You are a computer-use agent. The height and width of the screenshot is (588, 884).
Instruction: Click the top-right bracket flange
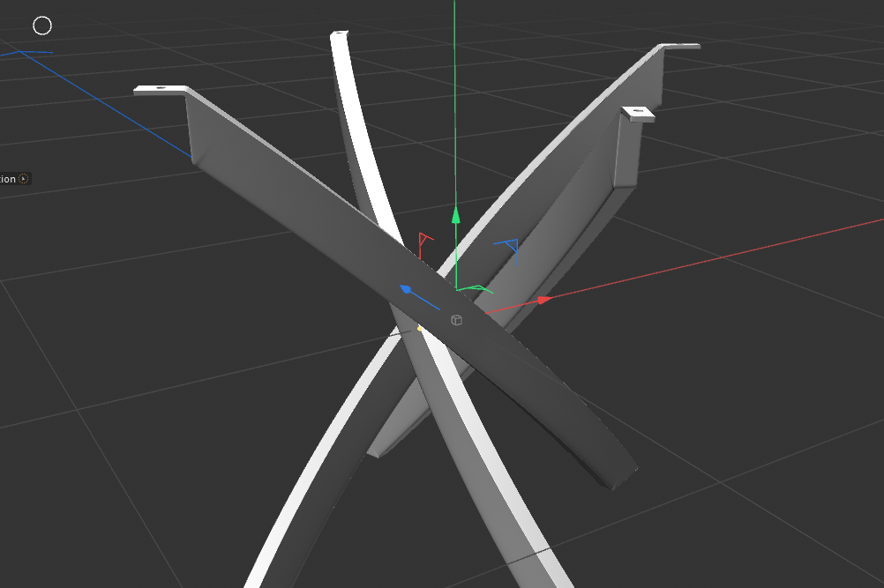pos(678,46)
